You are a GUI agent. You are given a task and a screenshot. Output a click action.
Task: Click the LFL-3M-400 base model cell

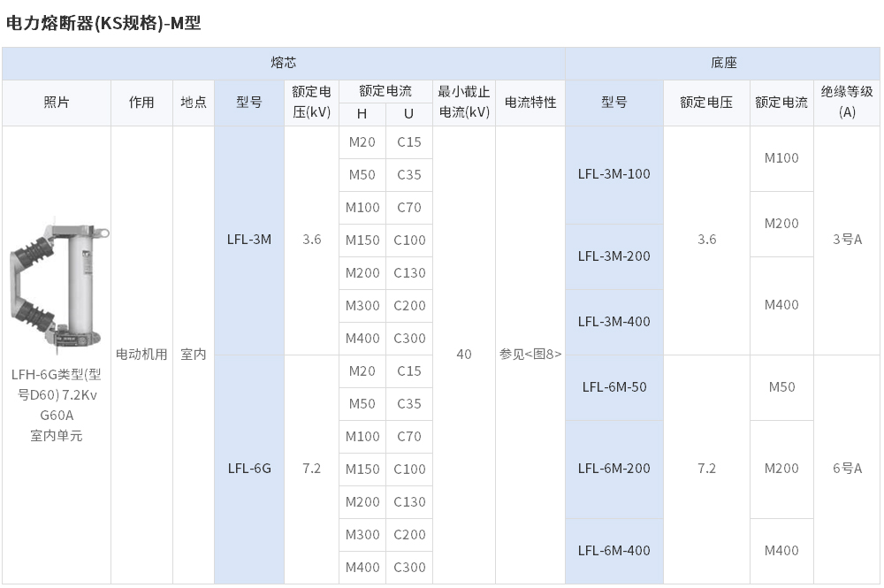tap(614, 322)
